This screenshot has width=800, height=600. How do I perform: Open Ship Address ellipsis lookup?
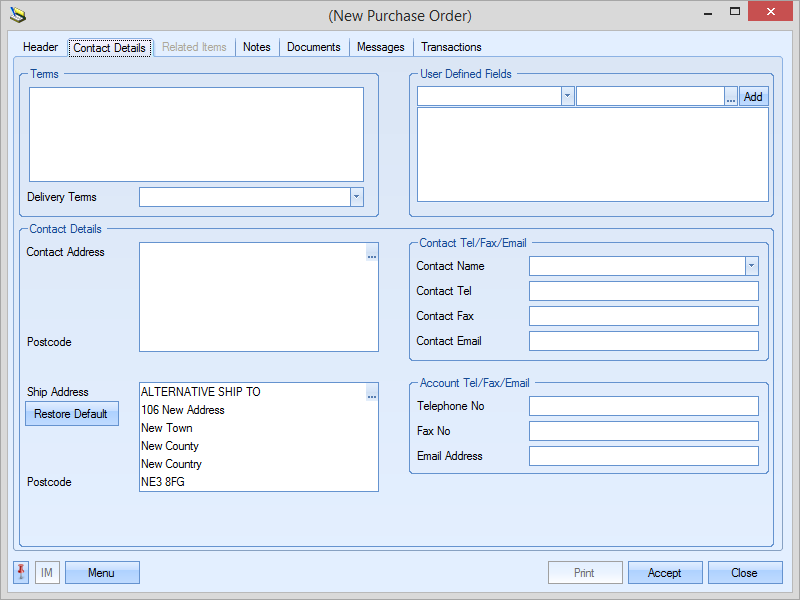[x=372, y=396]
